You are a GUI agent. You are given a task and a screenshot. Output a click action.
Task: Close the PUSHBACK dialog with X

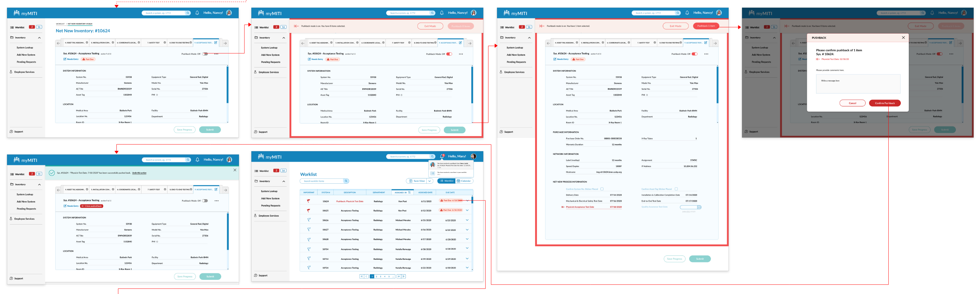pos(903,38)
